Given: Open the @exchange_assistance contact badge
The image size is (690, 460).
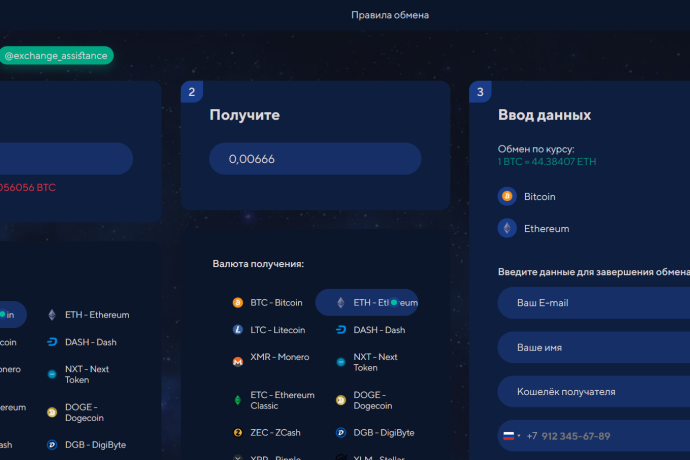Looking at the screenshot, I should point(56,55).
